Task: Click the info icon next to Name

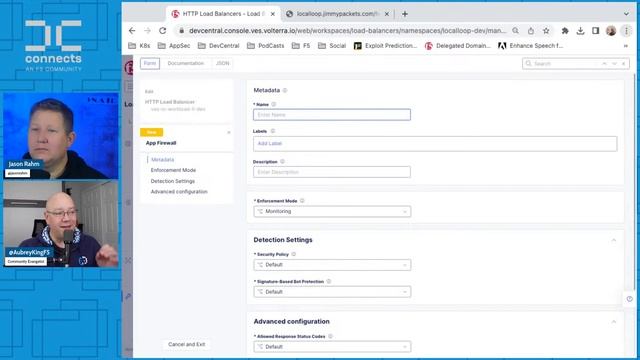Action: 274,104
